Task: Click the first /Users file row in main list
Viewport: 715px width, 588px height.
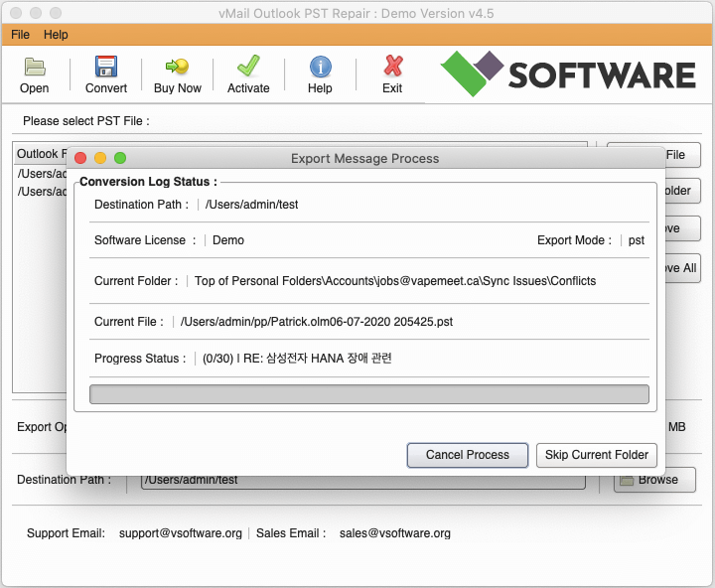Action: pos(42,174)
